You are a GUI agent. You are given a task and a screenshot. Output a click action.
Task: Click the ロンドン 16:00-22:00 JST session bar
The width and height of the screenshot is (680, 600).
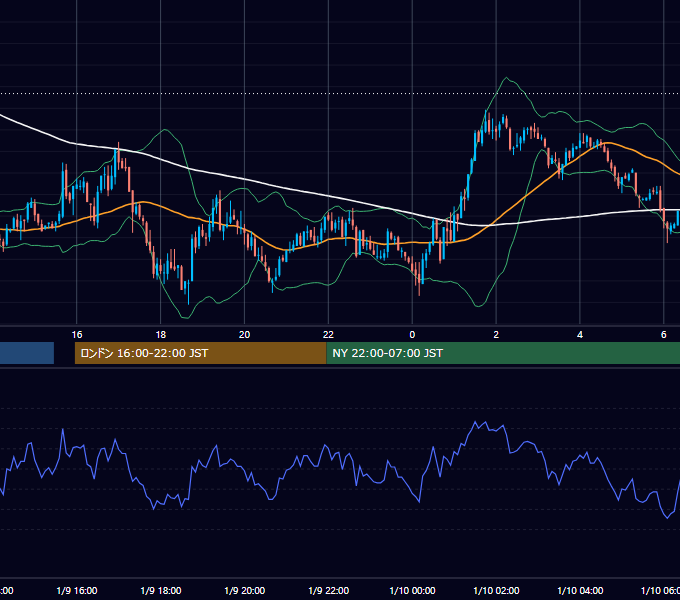click(x=200, y=353)
